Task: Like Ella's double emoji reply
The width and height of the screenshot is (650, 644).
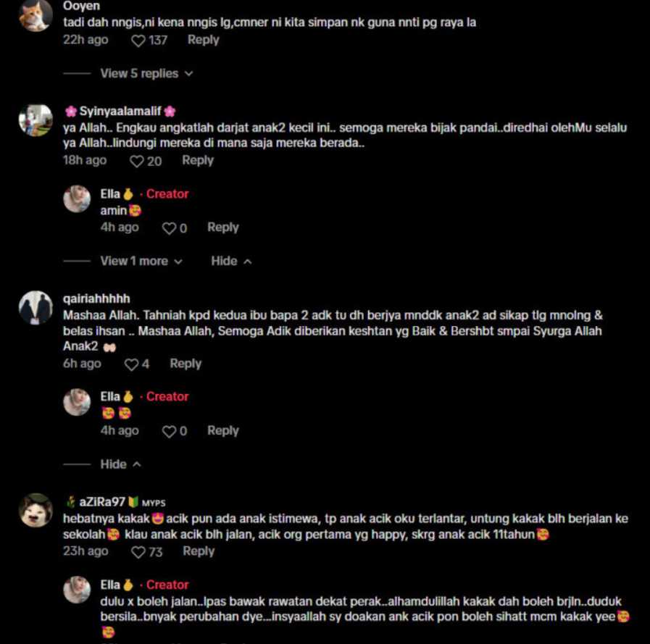Action: tap(169, 432)
